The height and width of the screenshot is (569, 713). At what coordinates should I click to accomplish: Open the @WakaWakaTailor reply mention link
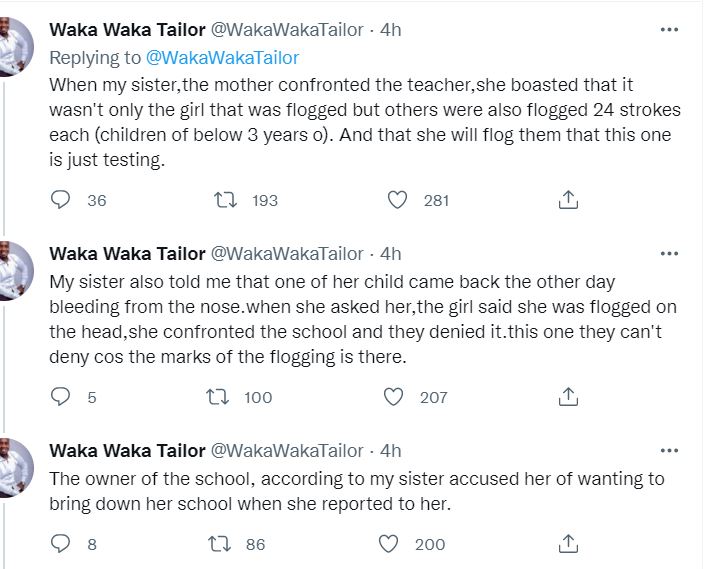pos(222,58)
